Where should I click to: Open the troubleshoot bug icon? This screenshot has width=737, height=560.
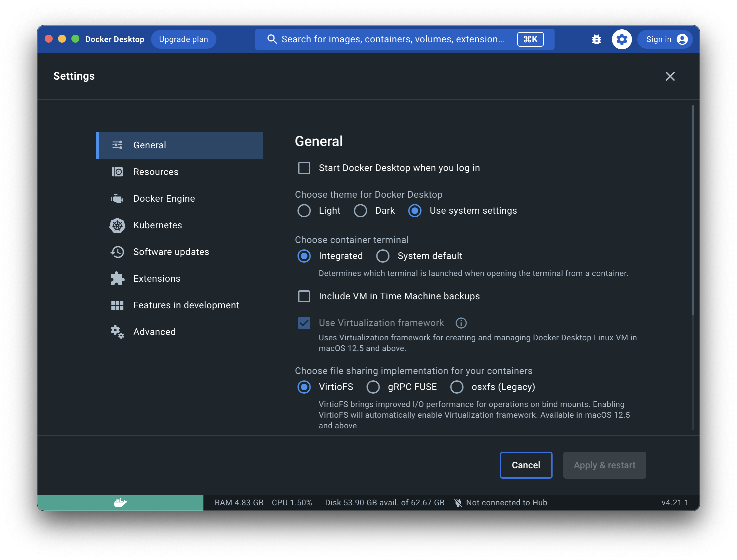point(597,39)
